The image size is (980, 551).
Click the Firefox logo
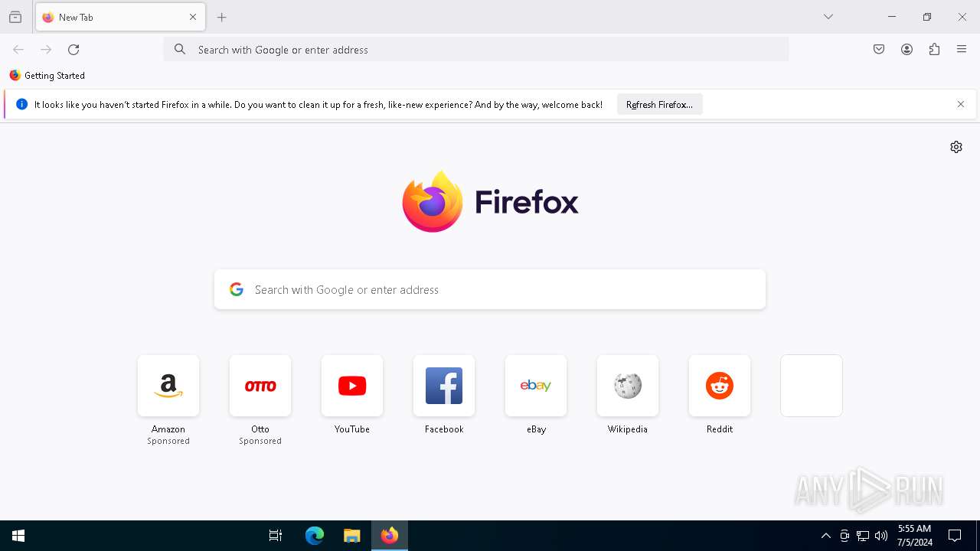(x=490, y=202)
